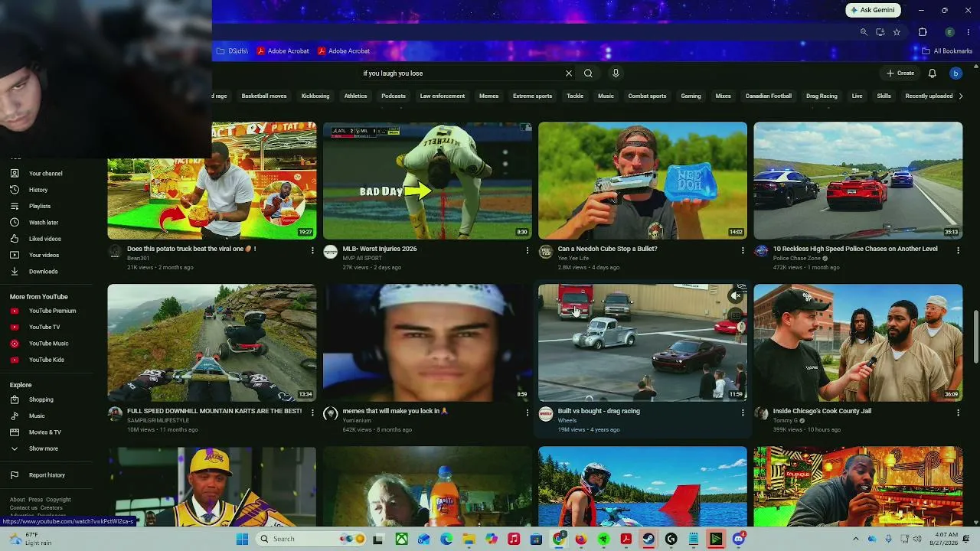The height and width of the screenshot is (551, 980).
Task: Open Movies & TV icon under Explore
Action: point(14,432)
